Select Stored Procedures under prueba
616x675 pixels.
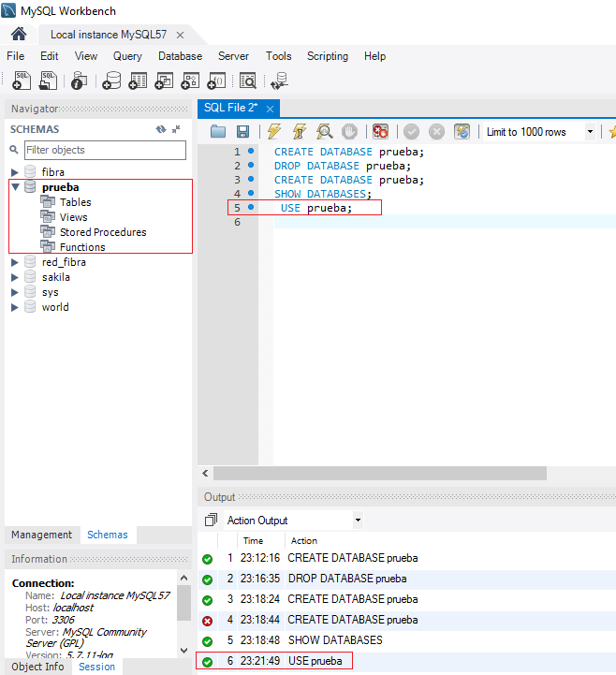[x=103, y=232]
